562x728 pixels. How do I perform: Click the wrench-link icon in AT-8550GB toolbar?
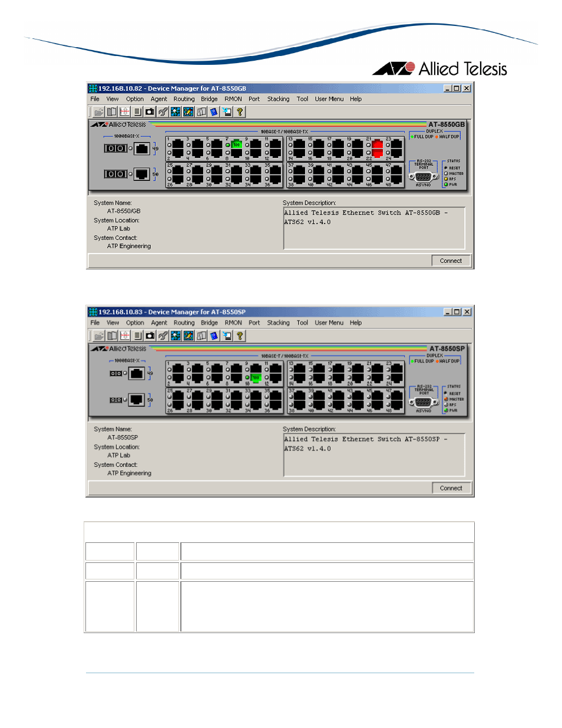[x=163, y=111]
